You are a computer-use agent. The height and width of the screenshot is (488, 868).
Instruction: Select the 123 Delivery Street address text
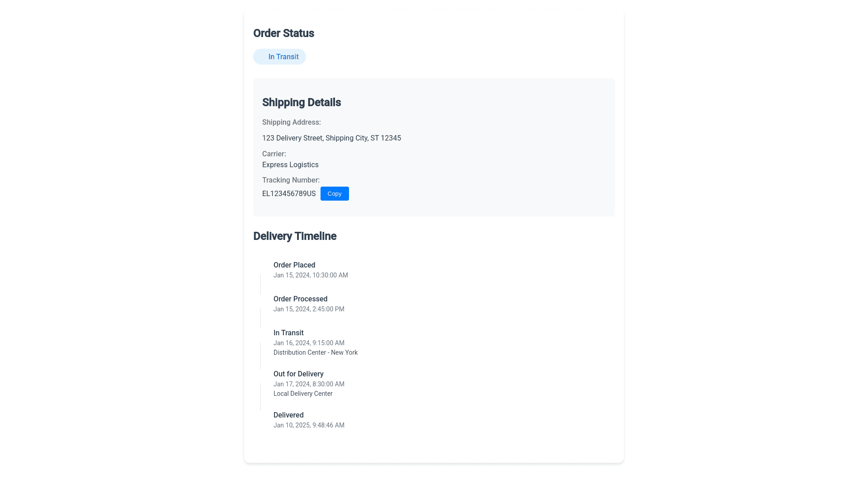[331, 138]
